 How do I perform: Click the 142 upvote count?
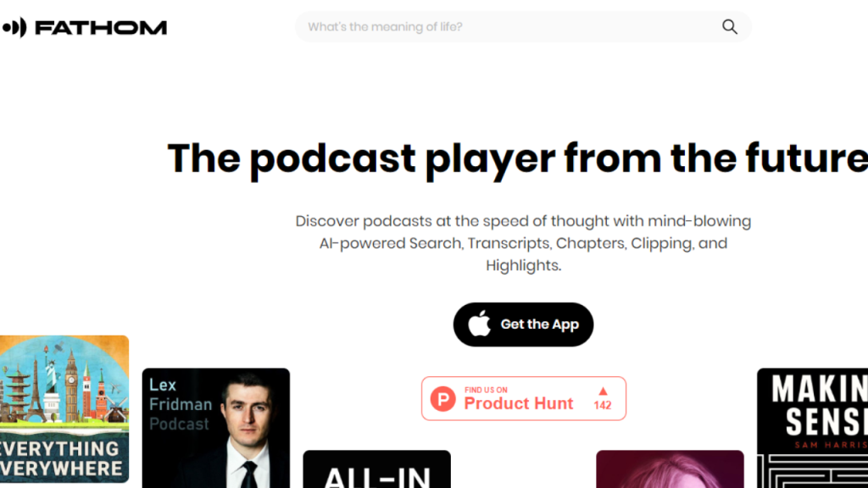[603, 406]
